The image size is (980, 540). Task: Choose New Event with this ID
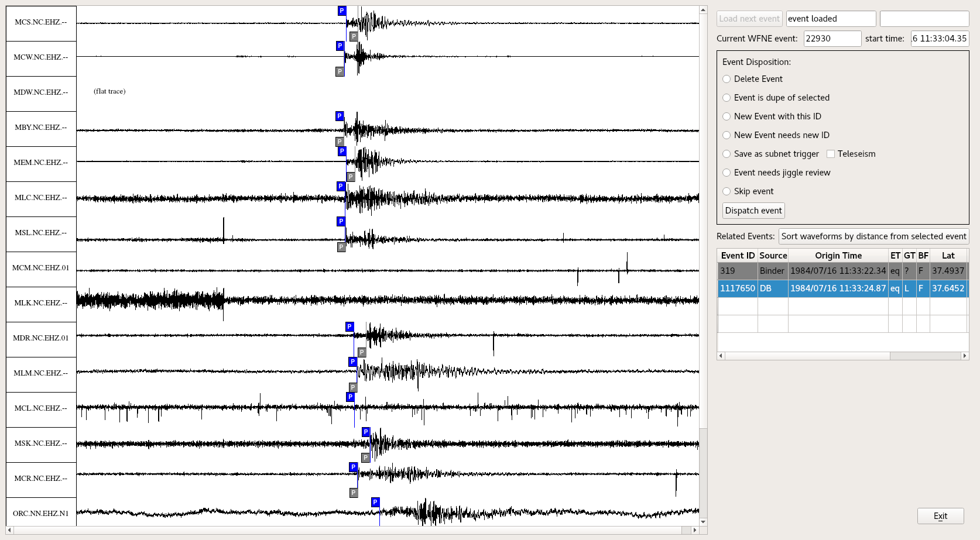point(727,116)
